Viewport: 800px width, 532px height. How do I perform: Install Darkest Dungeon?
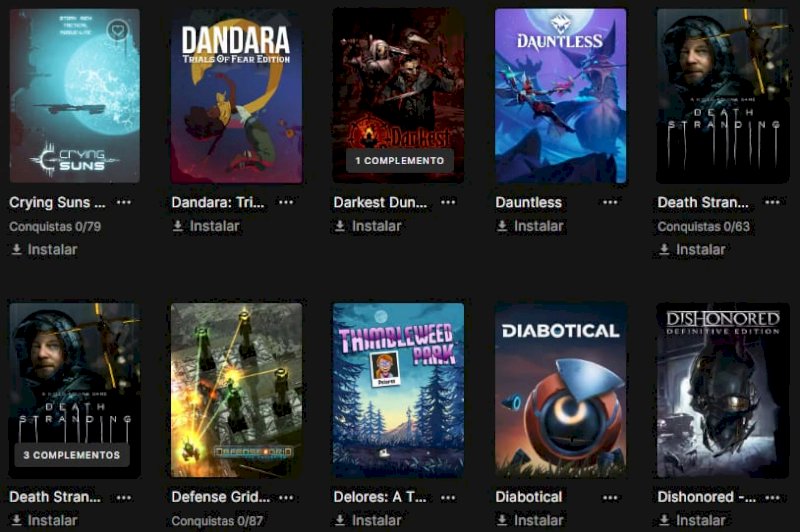click(x=368, y=226)
